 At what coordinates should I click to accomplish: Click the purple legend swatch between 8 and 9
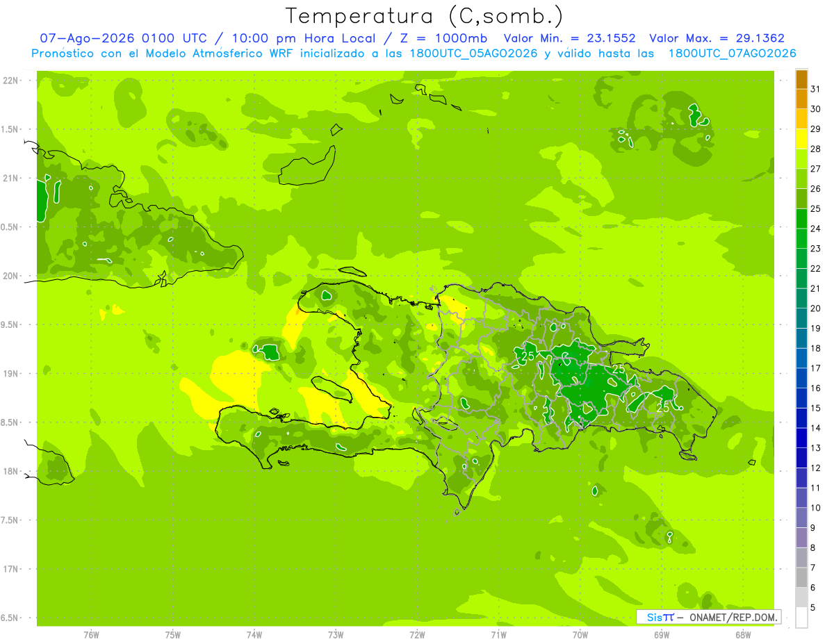pyautogui.click(x=801, y=538)
